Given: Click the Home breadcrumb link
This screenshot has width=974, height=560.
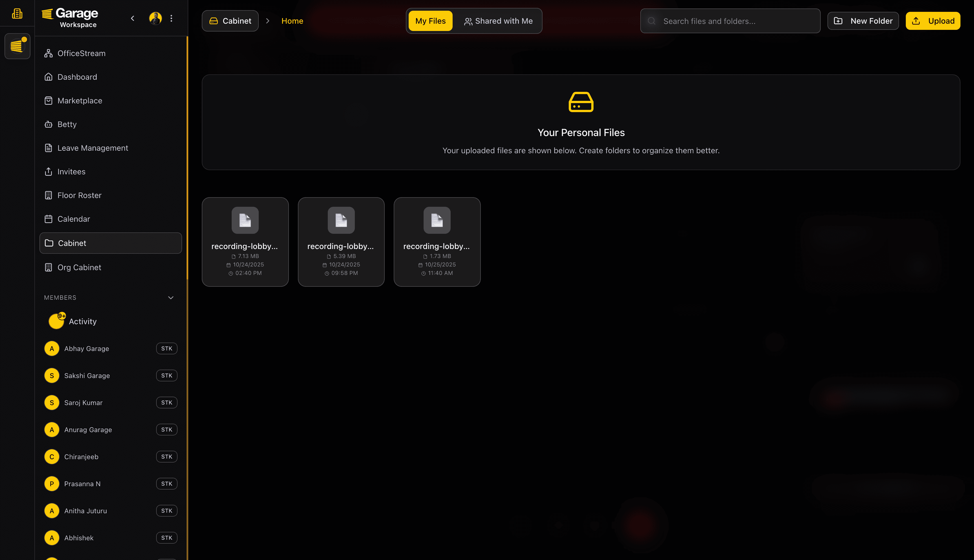Looking at the screenshot, I should [x=292, y=21].
